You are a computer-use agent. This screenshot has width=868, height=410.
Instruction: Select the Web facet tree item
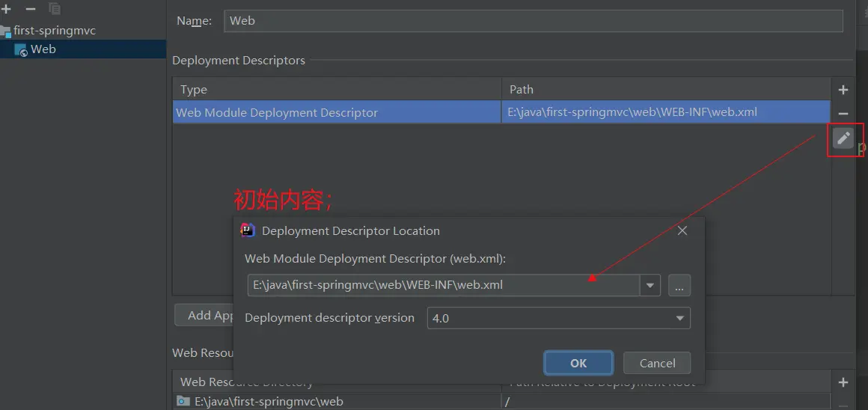tap(43, 49)
